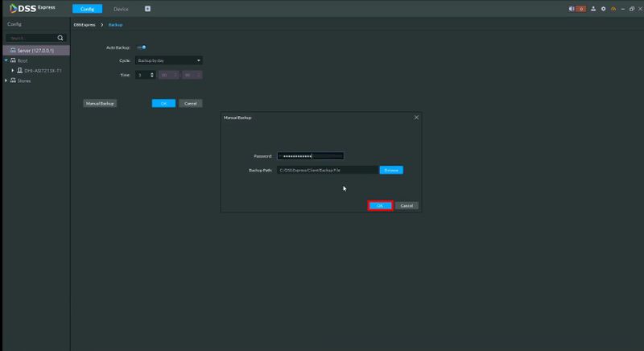Viewport: 644px width, 351px height.
Task: Expand the DHI-ASI7213X-T1 device arrow
Action: click(x=12, y=71)
